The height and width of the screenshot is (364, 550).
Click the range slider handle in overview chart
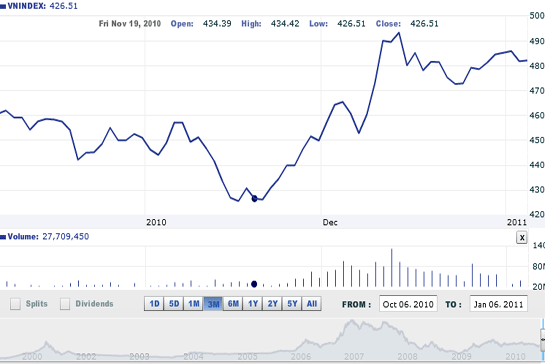tap(543, 339)
